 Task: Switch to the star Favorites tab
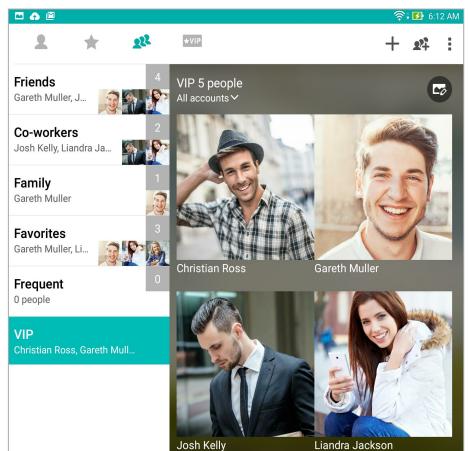pyautogui.click(x=91, y=42)
